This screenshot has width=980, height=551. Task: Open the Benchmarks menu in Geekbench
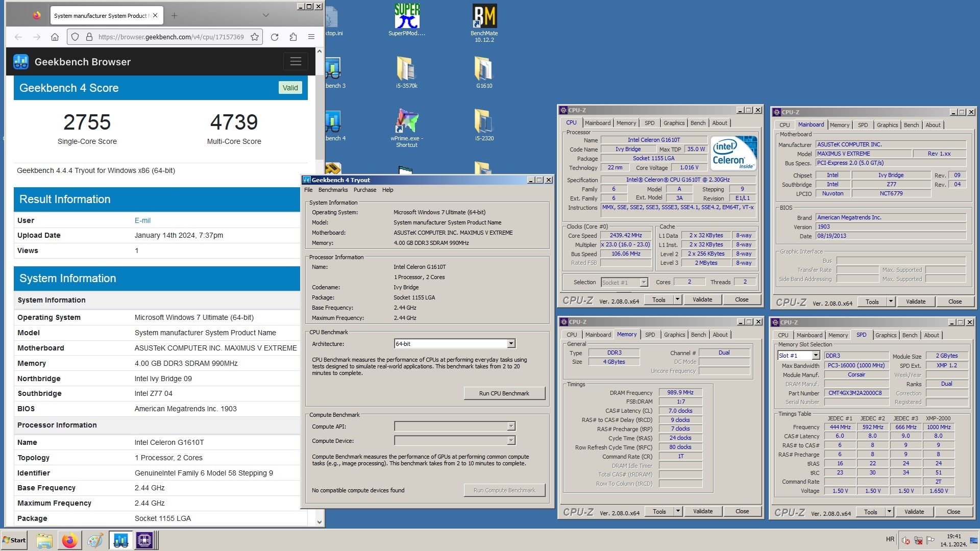pos(333,190)
